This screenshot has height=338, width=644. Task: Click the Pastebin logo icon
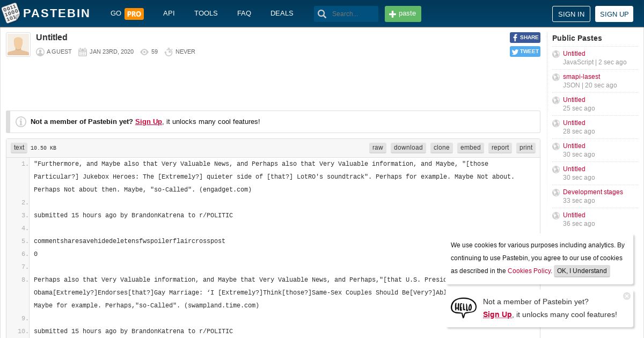pyautogui.click(x=11, y=13)
